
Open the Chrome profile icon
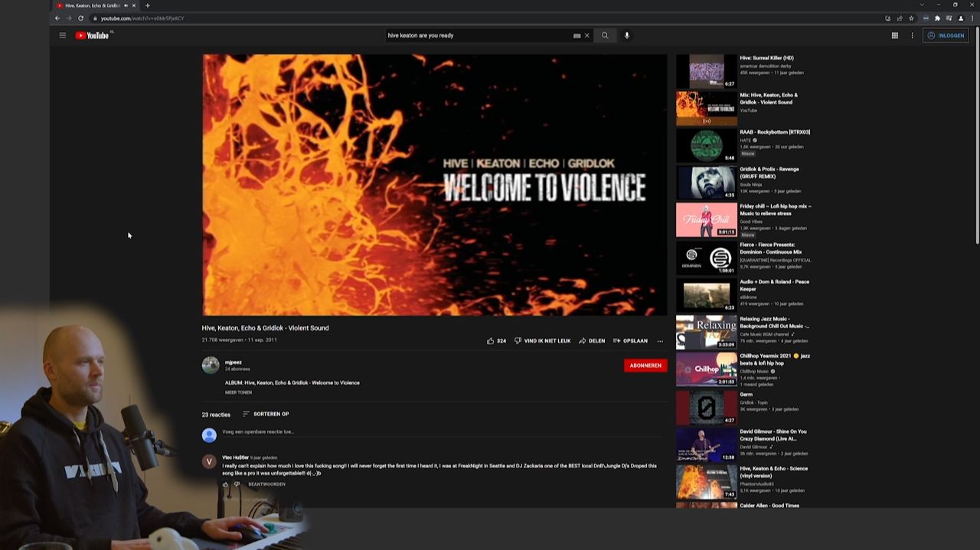[x=961, y=18]
